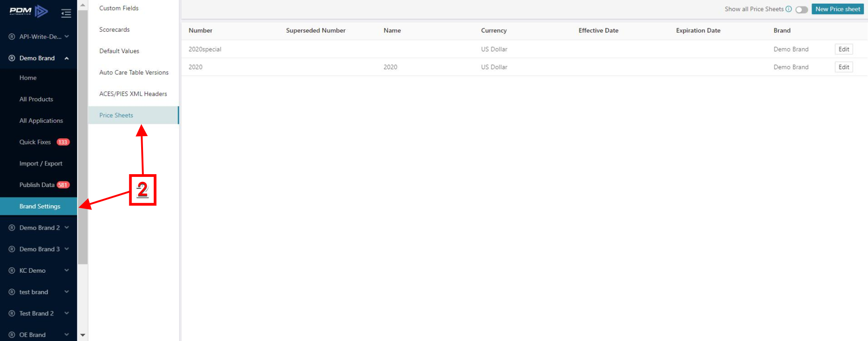Expand Demo Brand 2 chevron

67,228
